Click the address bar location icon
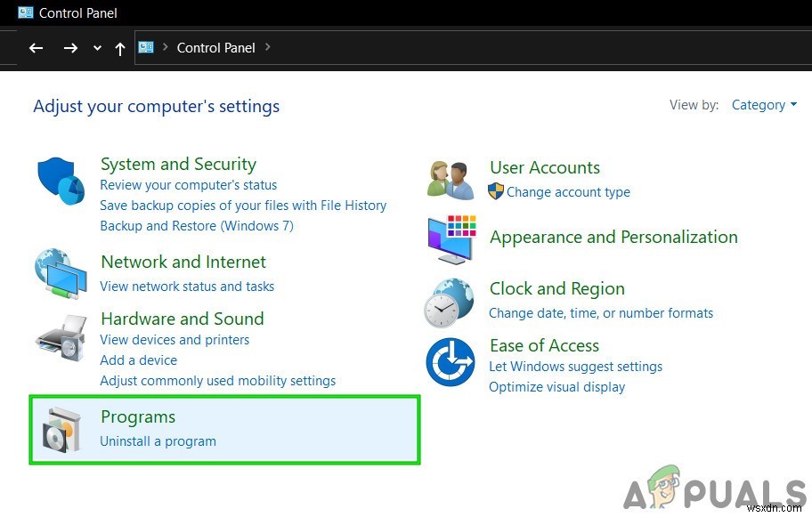The image size is (812, 517). 146,47
